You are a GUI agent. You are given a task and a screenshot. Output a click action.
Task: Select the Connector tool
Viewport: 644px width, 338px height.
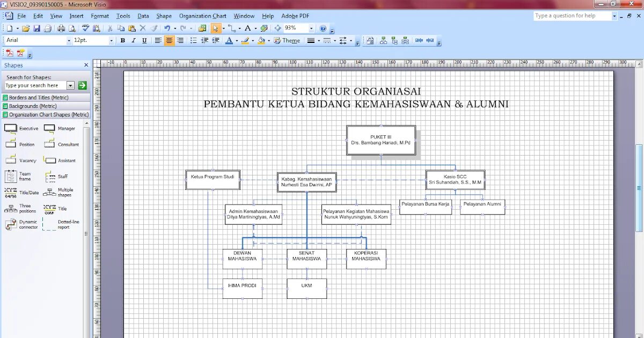[232, 28]
